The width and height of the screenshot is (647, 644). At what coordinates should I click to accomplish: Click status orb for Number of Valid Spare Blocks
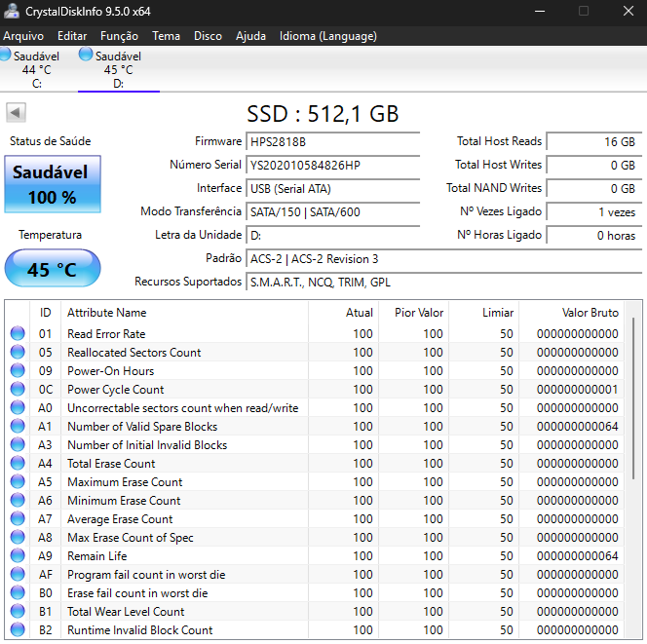point(18,426)
